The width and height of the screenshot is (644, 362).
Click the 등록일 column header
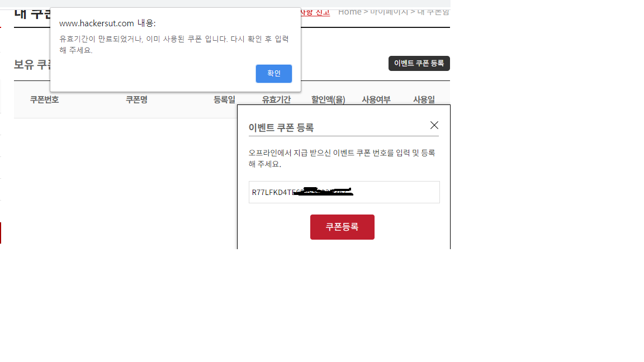[224, 100]
